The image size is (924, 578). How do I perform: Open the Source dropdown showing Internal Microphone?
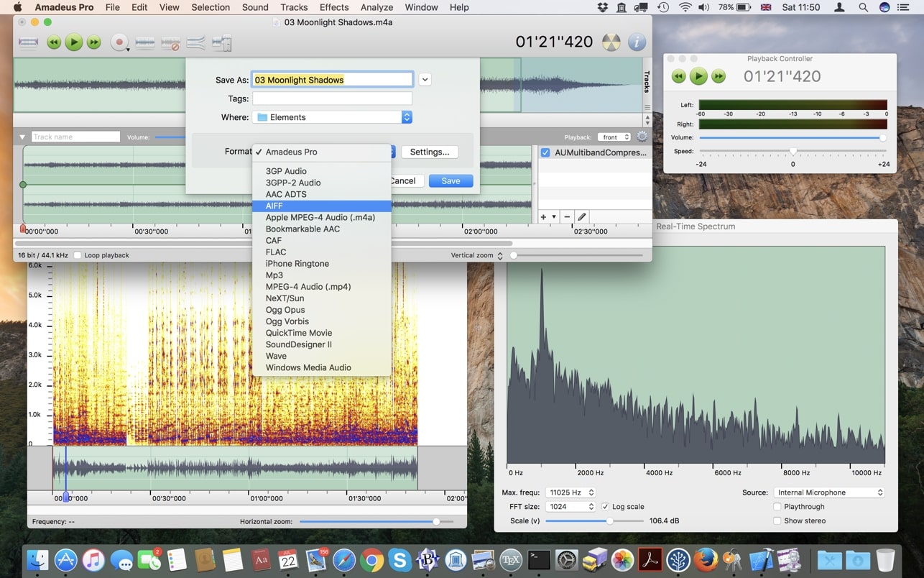click(x=828, y=492)
